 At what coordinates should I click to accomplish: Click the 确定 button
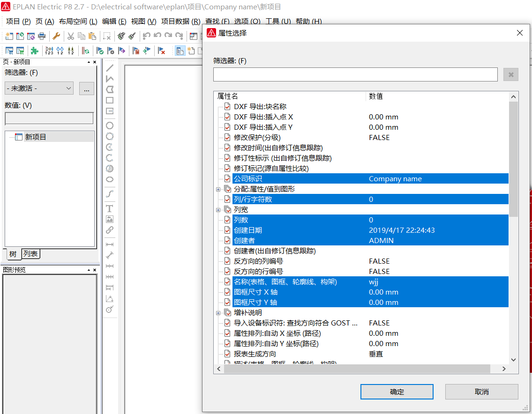click(x=397, y=392)
